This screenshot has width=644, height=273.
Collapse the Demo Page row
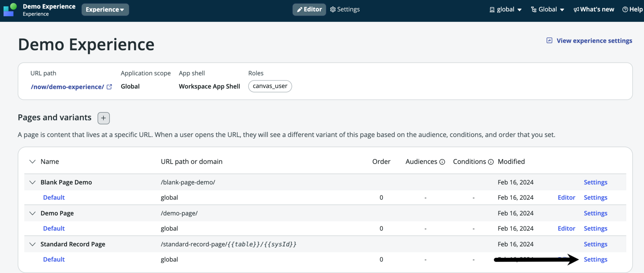click(32, 213)
